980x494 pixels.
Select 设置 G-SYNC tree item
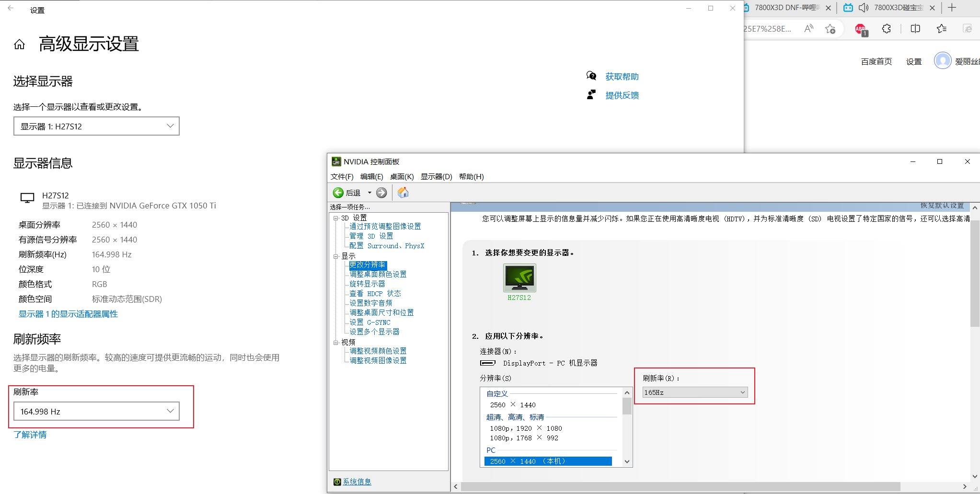coord(370,322)
